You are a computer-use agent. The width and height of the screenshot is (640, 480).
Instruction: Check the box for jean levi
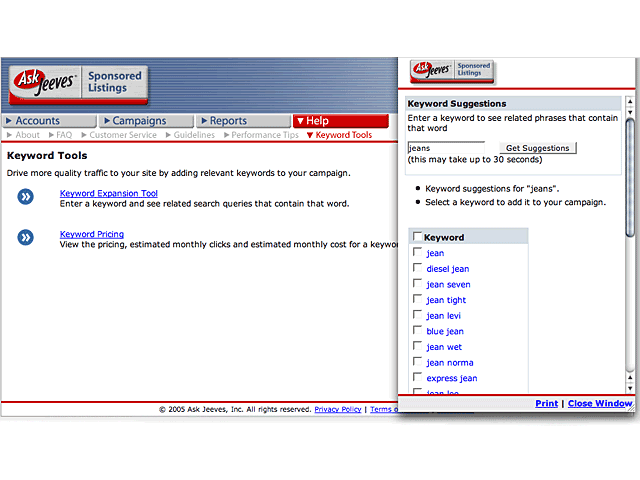[417, 315]
